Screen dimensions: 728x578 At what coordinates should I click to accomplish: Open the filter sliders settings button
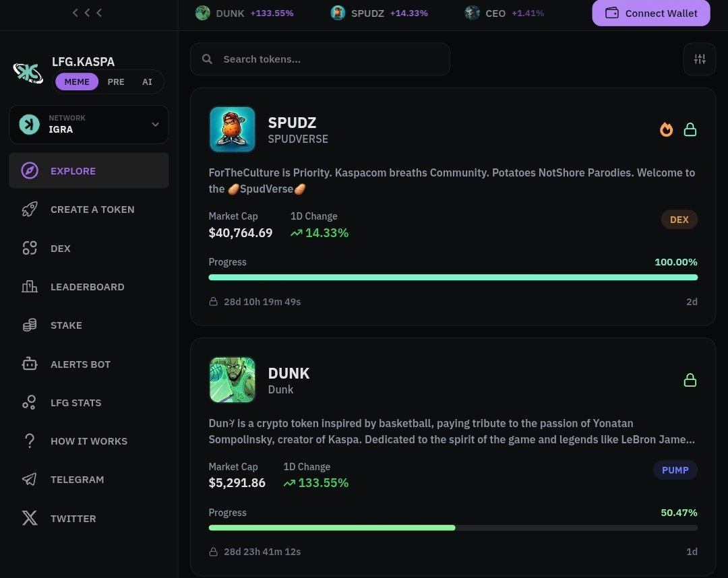click(699, 59)
